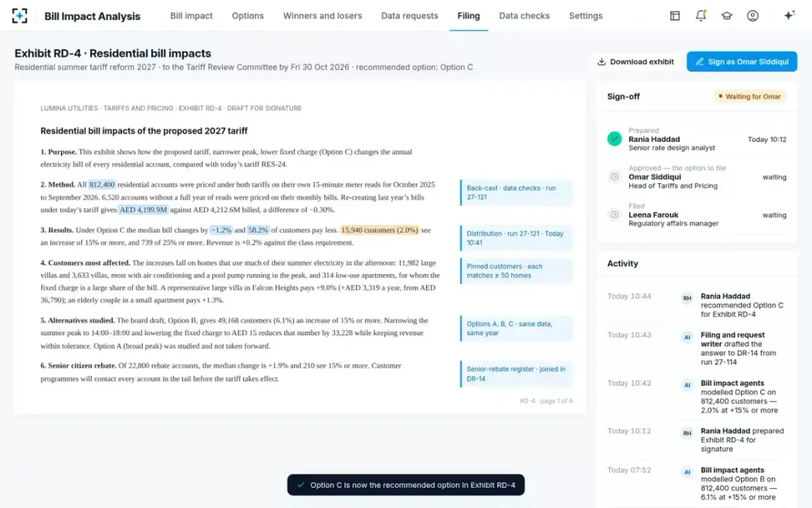Open the layout panel icon in header
Screen dimensions: 812x508
coord(675,16)
